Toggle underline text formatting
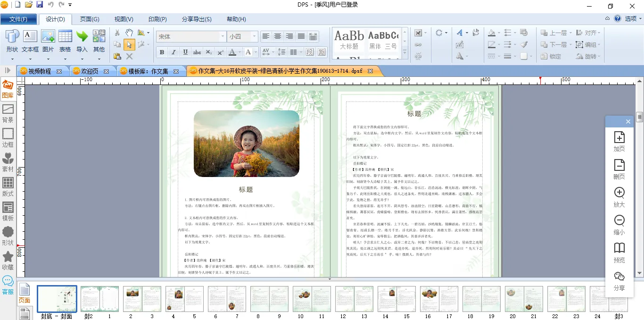This screenshot has width=644, height=320. click(x=185, y=52)
